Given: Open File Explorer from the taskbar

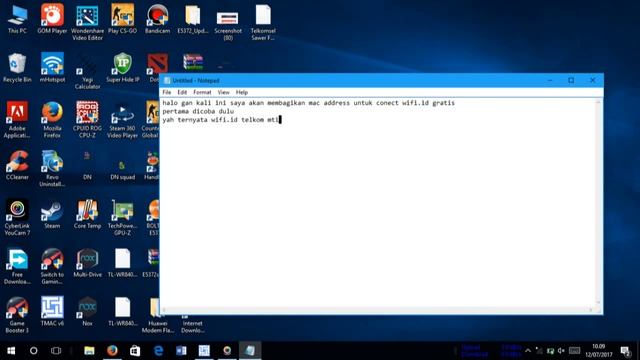Looking at the screenshot, I should [x=89, y=351].
